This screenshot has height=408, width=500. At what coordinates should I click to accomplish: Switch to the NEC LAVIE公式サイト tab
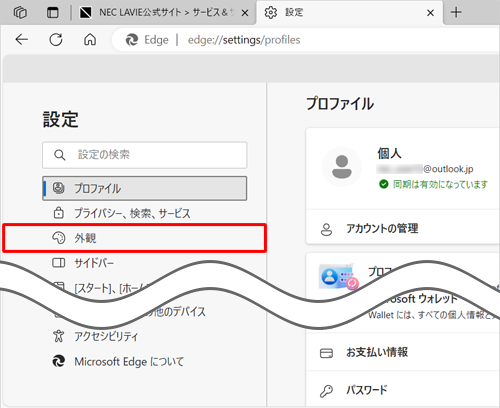click(164, 13)
